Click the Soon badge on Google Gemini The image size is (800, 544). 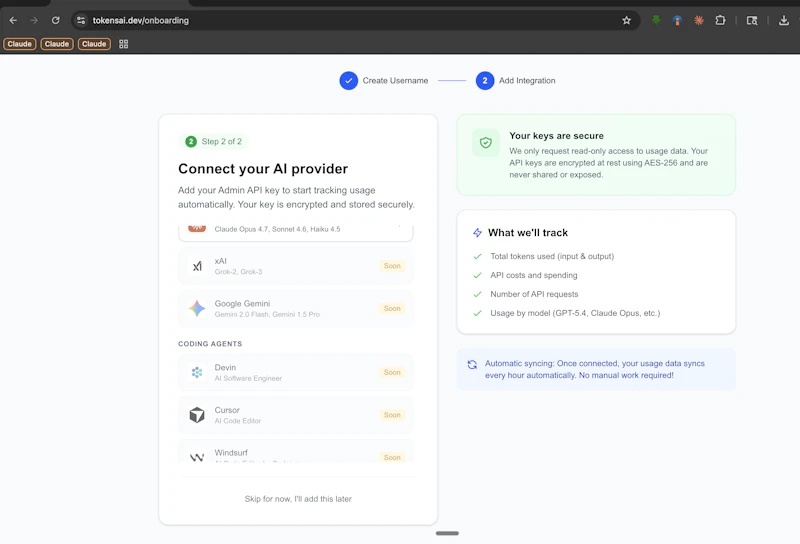(392, 308)
